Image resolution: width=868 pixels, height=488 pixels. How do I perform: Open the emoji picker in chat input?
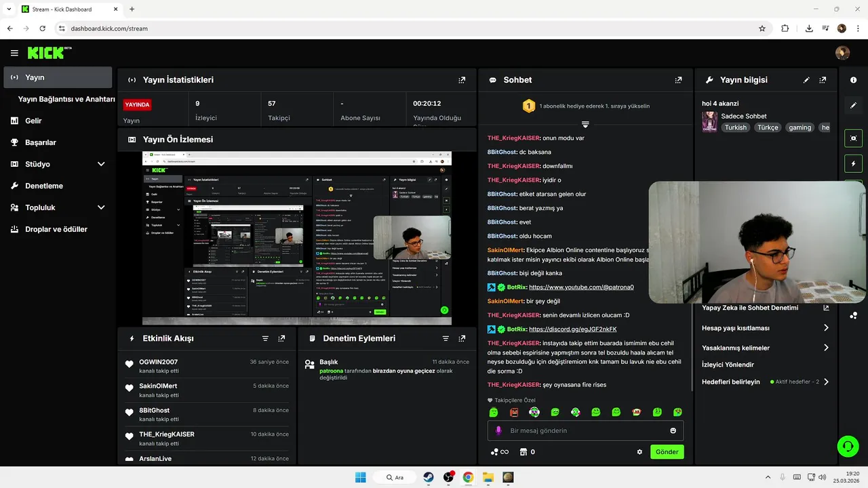coord(673,430)
